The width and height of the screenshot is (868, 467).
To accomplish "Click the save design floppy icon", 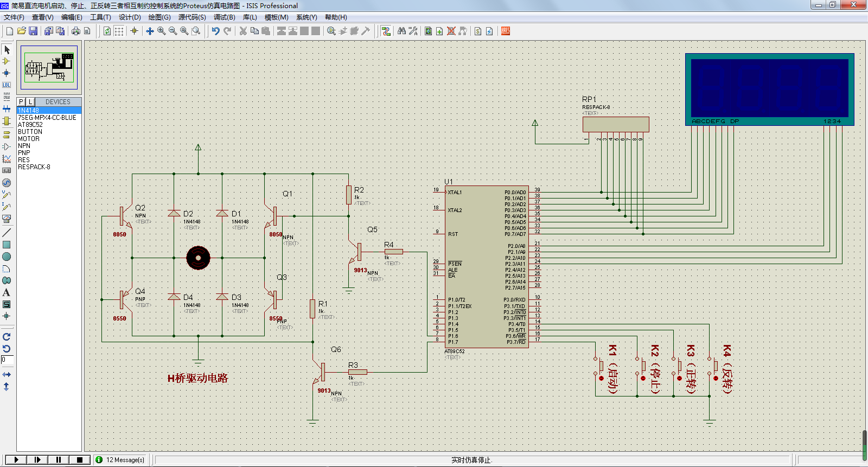I will [33, 31].
